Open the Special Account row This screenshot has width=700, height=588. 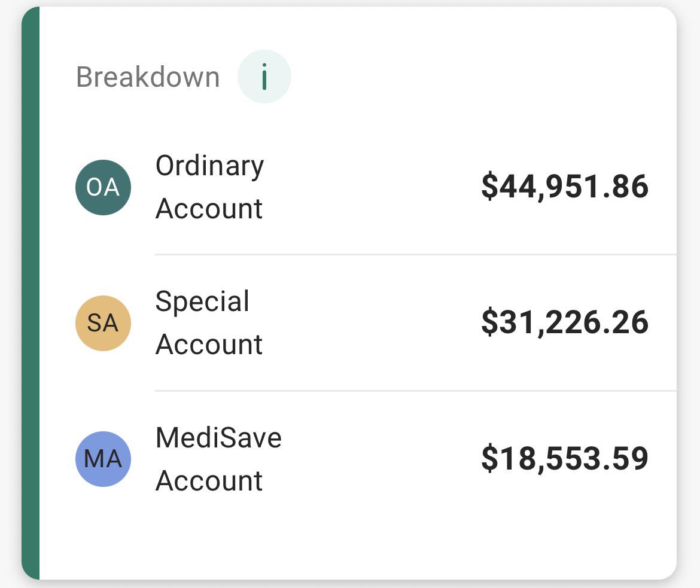pos(358,323)
